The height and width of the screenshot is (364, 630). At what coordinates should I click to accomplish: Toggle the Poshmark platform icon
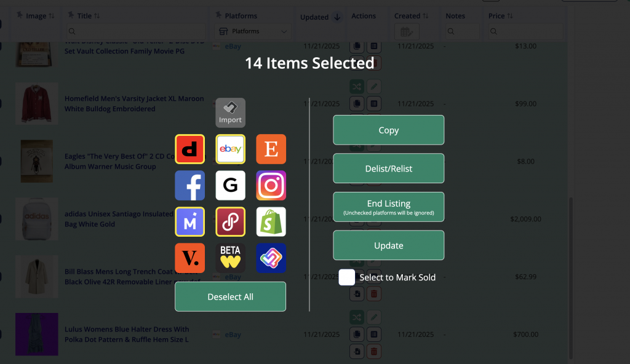tap(230, 222)
